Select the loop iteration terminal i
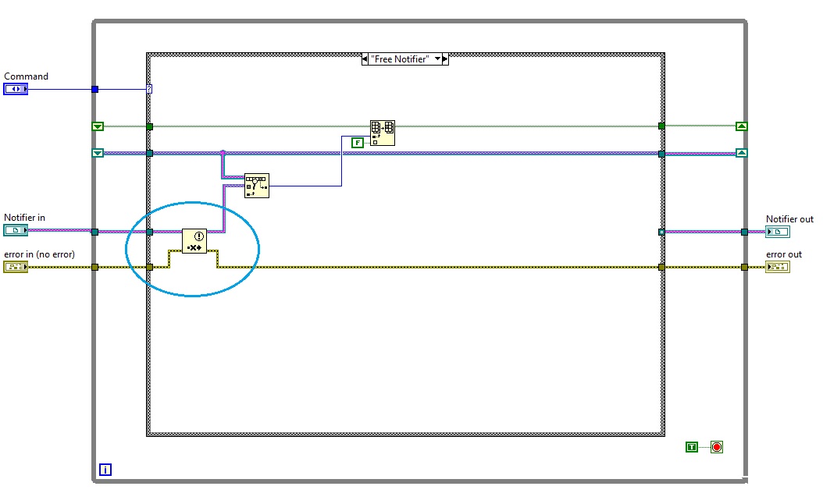The height and width of the screenshot is (504, 823). point(105,470)
